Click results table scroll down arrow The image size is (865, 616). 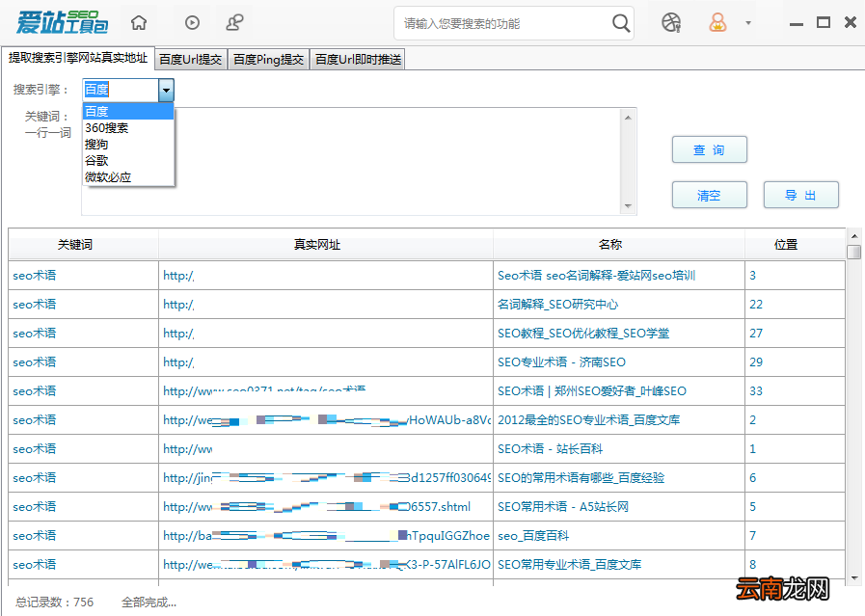[x=854, y=578]
